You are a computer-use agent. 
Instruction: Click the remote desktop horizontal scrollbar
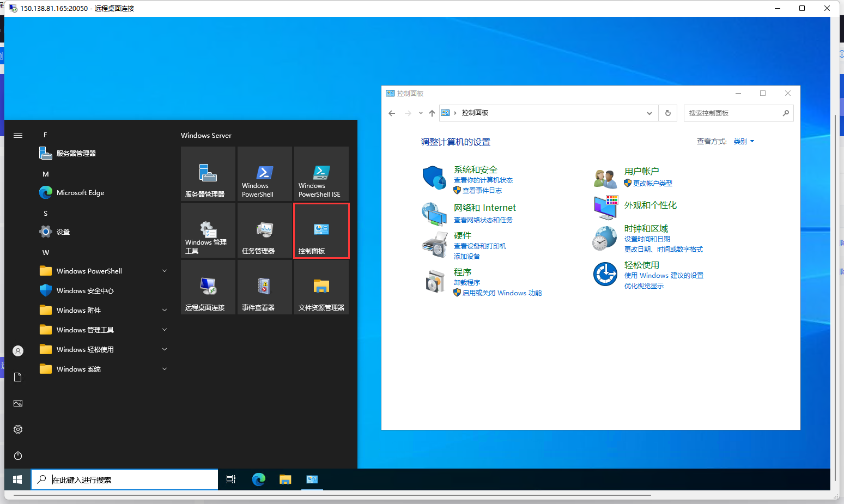point(332,495)
